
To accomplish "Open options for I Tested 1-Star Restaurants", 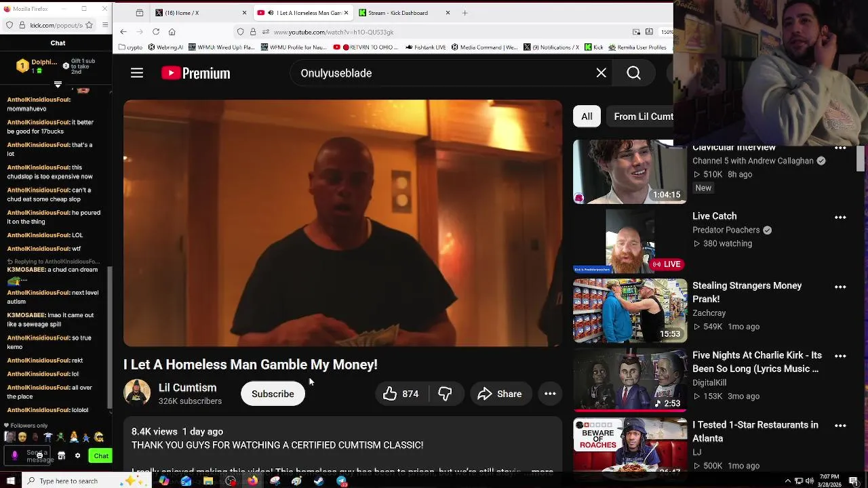I will pyautogui.click(x=840, y=426).
